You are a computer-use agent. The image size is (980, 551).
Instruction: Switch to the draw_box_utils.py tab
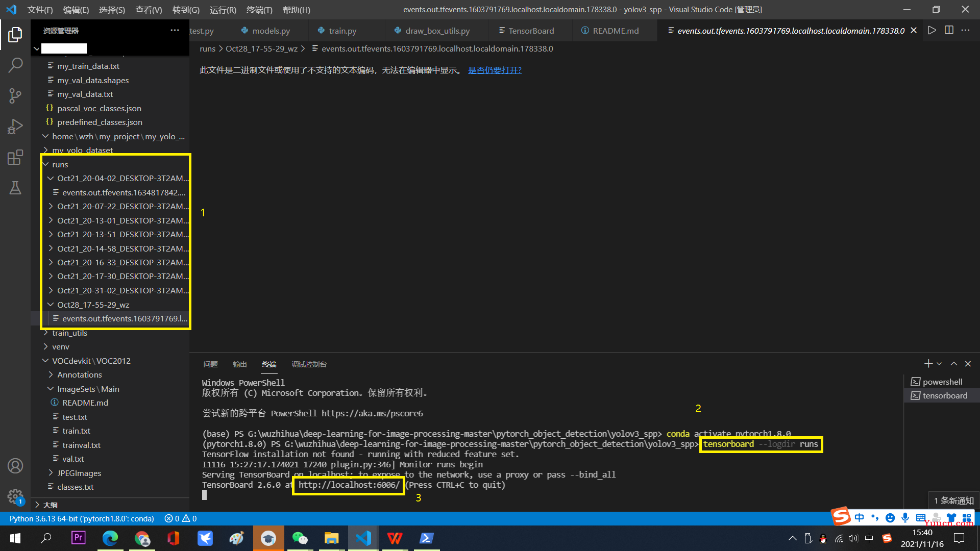tap(437, 31)
